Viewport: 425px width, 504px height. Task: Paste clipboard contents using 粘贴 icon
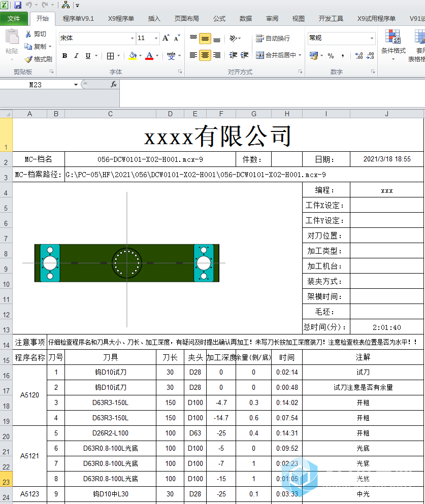point(12,37)
